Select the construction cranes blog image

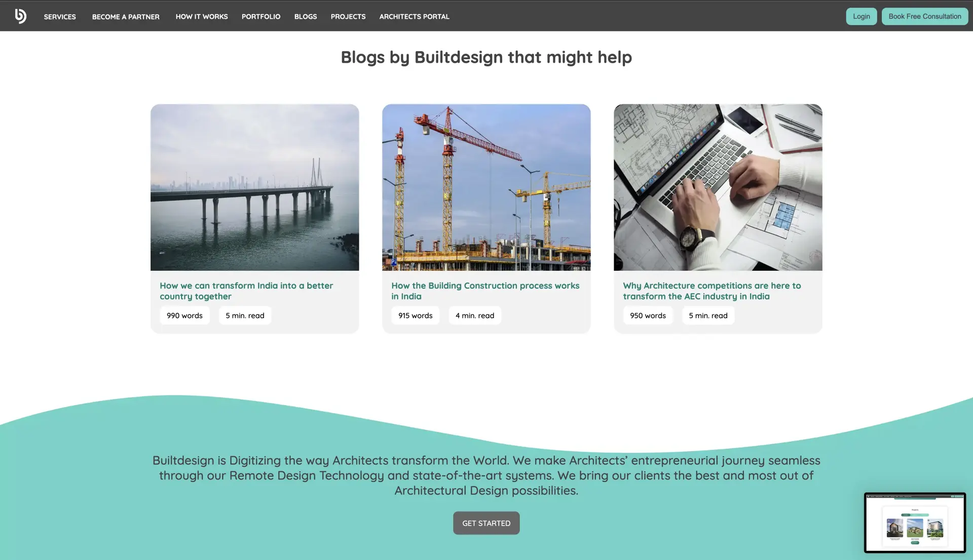click(x=486, y=187)
